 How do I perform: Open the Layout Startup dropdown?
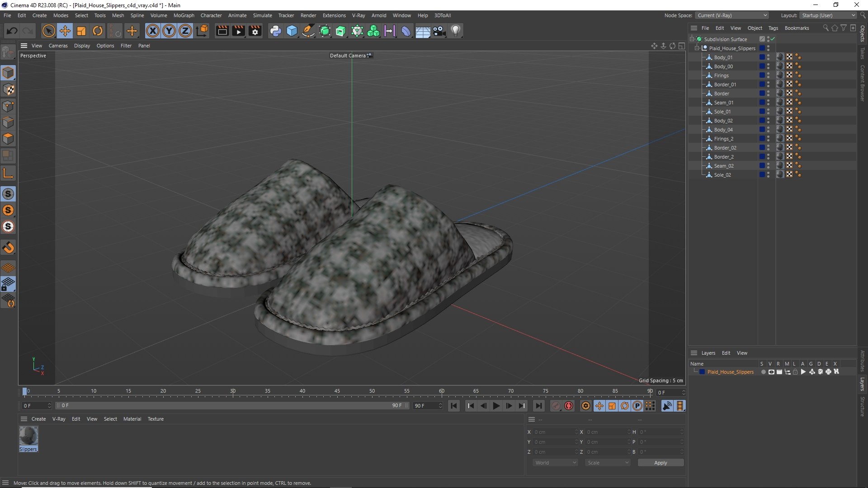point(828,15)
